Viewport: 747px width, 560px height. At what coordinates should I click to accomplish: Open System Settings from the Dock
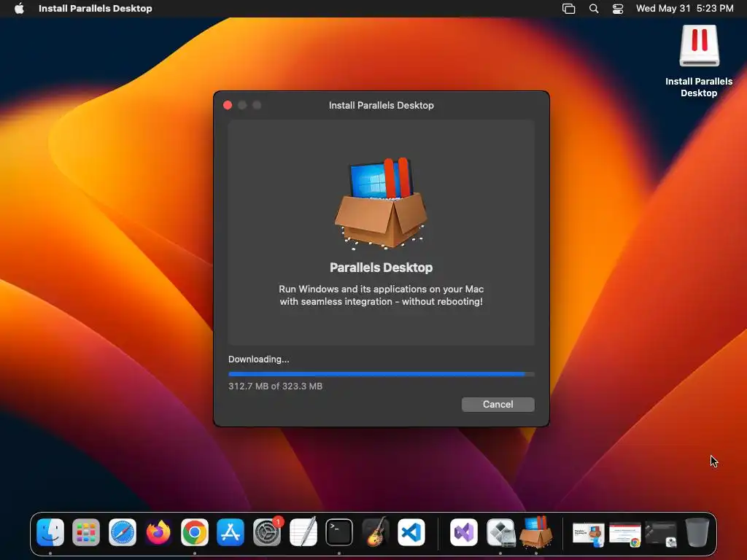coord(267,532)
